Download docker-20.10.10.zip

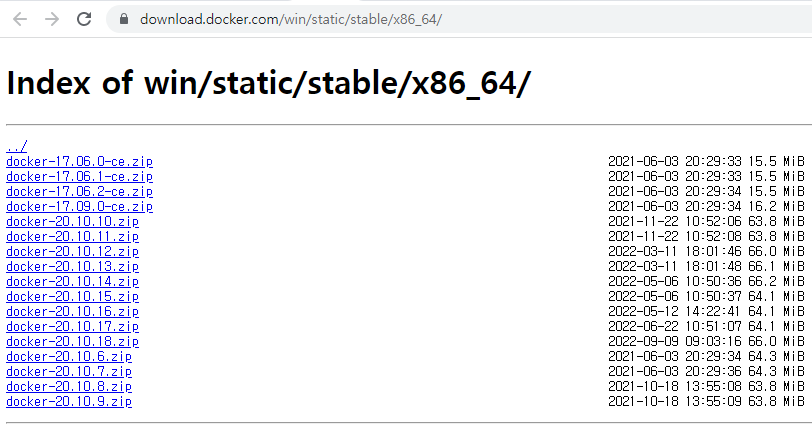point(72,222)
